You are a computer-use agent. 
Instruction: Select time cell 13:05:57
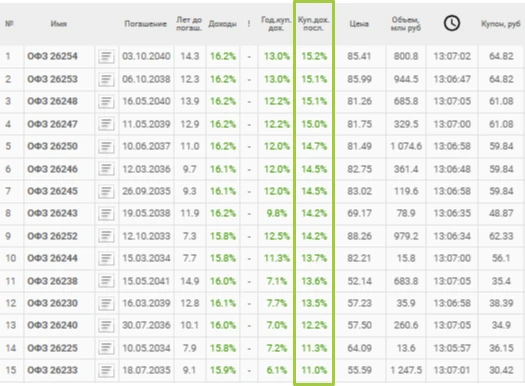[x=452, y=348]
